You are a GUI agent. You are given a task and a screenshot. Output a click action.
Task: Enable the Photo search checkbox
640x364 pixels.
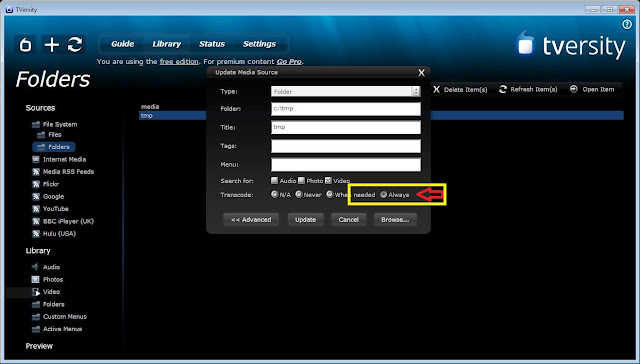301,180
